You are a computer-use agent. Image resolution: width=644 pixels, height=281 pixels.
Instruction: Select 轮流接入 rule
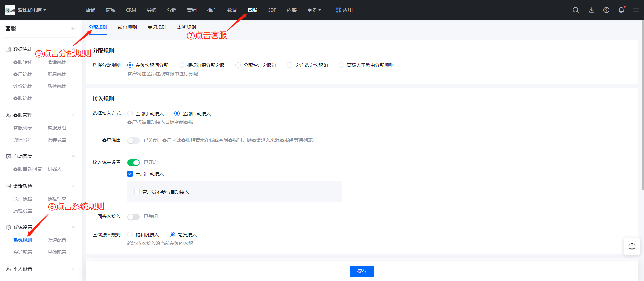(172, 235)
